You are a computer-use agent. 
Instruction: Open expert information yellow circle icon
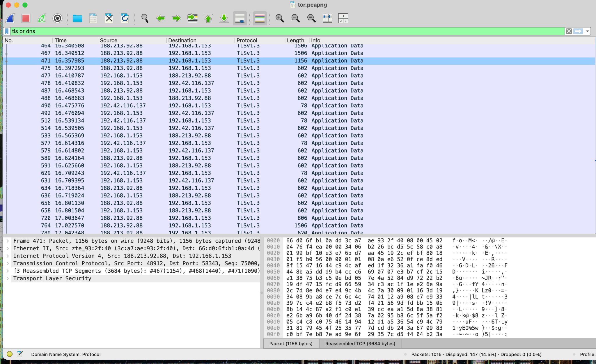click(10, 354)
